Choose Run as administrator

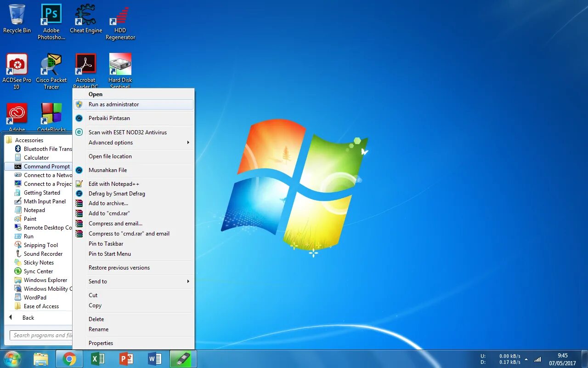pyautogui.click(x=134, y=104)
